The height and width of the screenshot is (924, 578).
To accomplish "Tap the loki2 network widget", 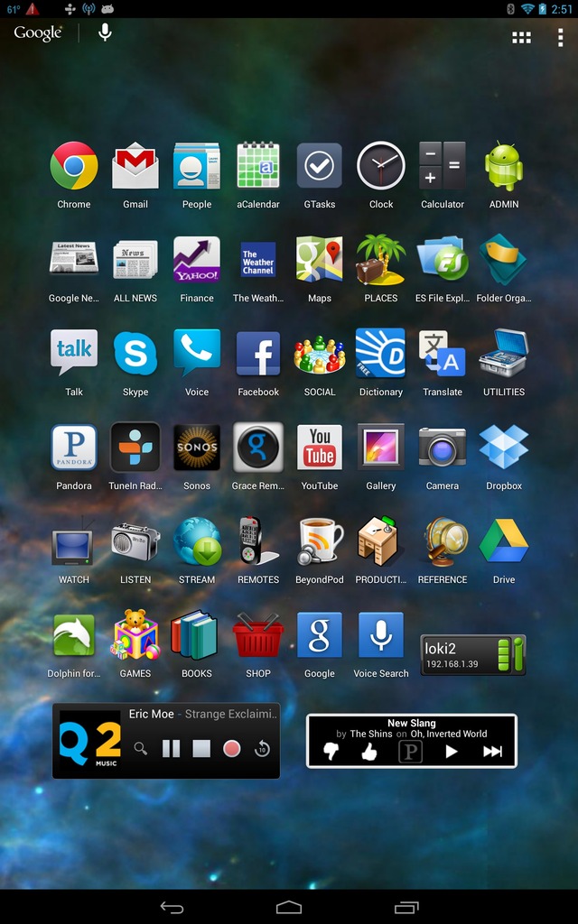I will coord(472,655).
